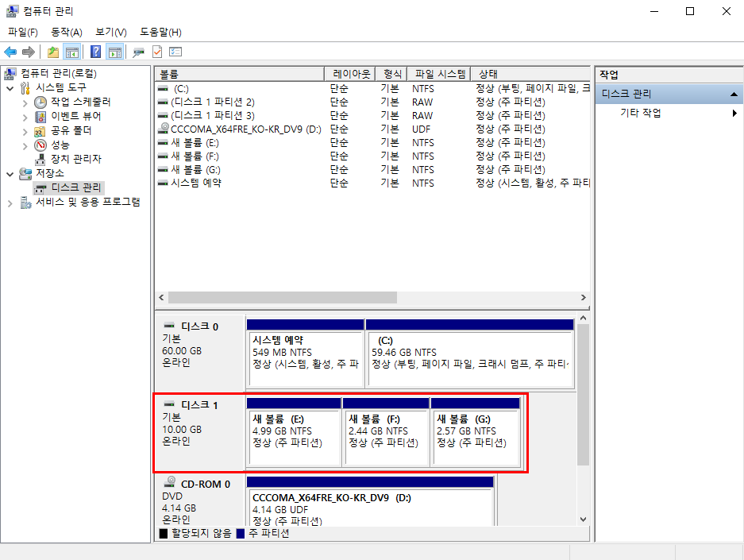The height and width of the screenshot is (560, 744).
Task: Select the 새 볼륨 (E:) list row
Action: [372, 142]
